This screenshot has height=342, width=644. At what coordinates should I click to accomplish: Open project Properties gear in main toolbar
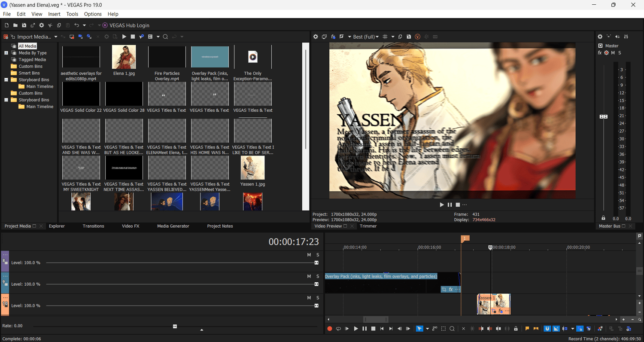pyautogui.click(x=42, y=25)
